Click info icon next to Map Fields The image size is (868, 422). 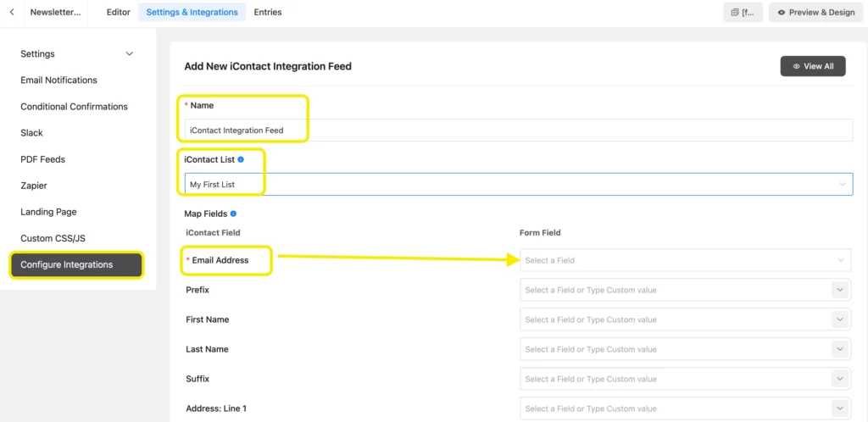click(x=233, y=214)
